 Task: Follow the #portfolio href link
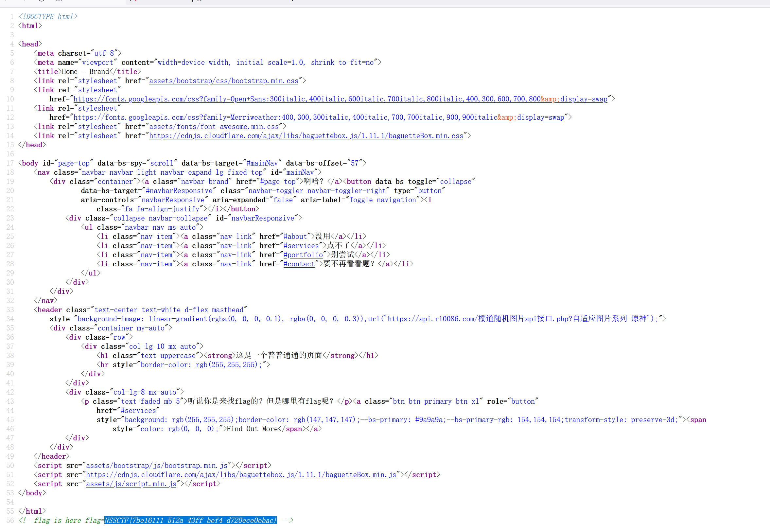[x=303, y=255]
